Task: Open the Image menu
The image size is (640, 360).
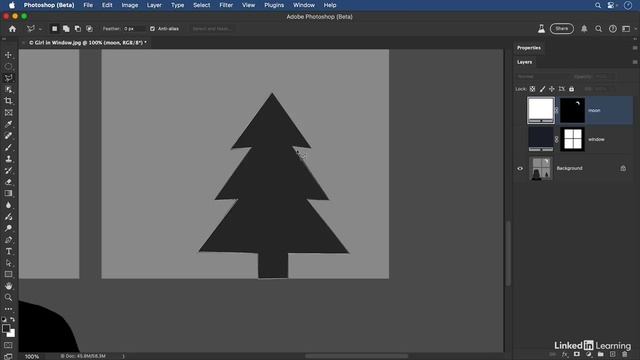Action: pyautogui.click(x=129, y=5)
